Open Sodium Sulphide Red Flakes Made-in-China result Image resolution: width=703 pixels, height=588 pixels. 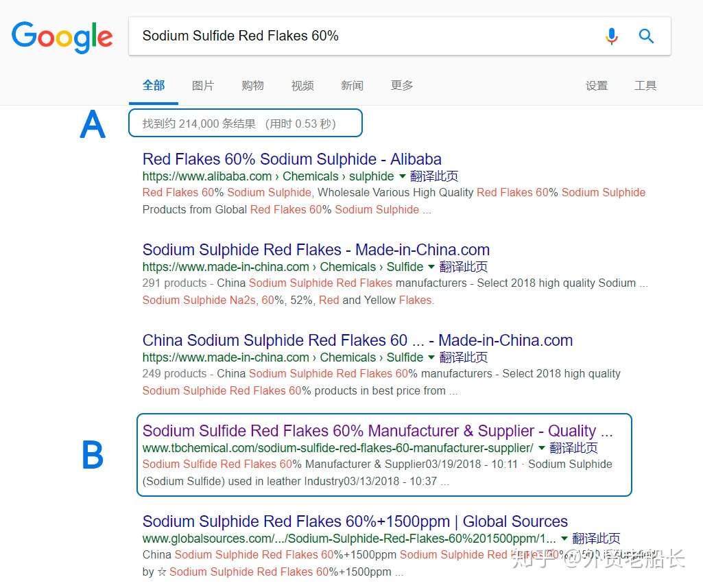pyautogui.click(x=315, y=250)
